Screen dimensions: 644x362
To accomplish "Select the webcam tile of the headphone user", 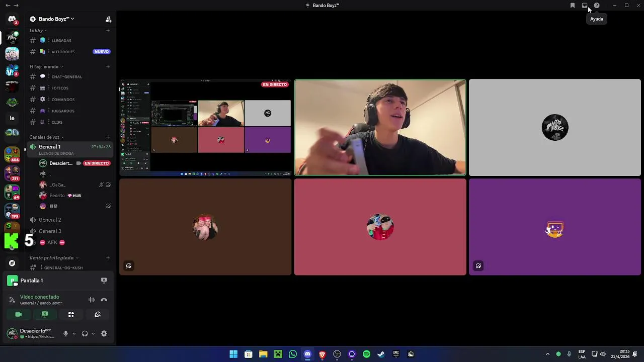I will 380,127.
